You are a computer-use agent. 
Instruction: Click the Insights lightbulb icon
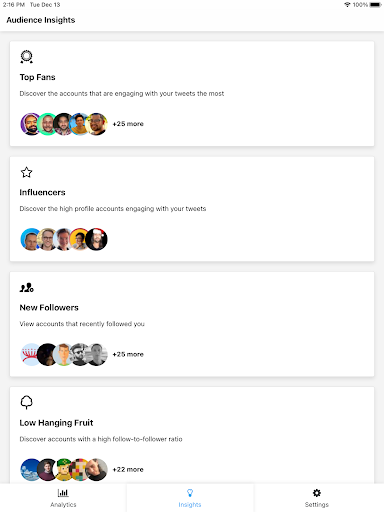tap(190, 493)
